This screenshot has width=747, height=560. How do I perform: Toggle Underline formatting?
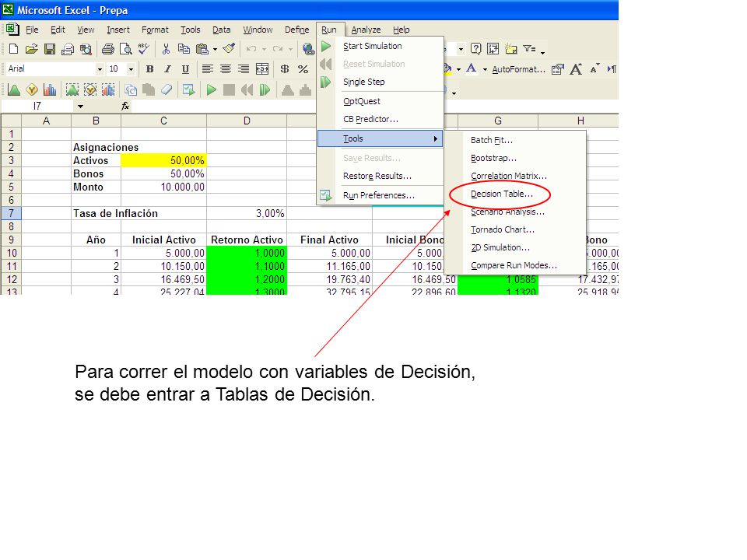[x=186, y=69]
